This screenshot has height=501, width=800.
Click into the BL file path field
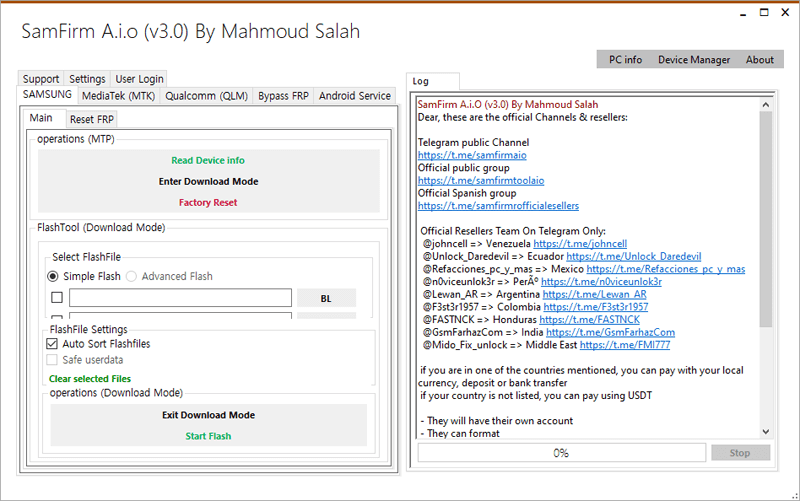point(180,297)
